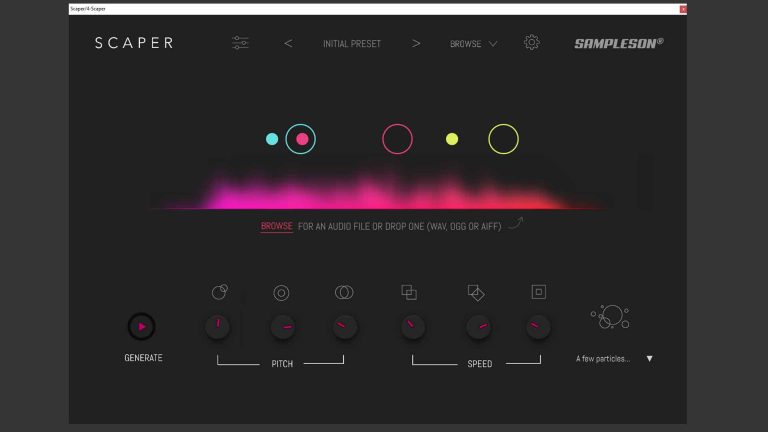This screenshot has width=768, height=432.
Task: Select the cyan ring with pink dot
Action: pyautogui.click(x=301, y=139)
